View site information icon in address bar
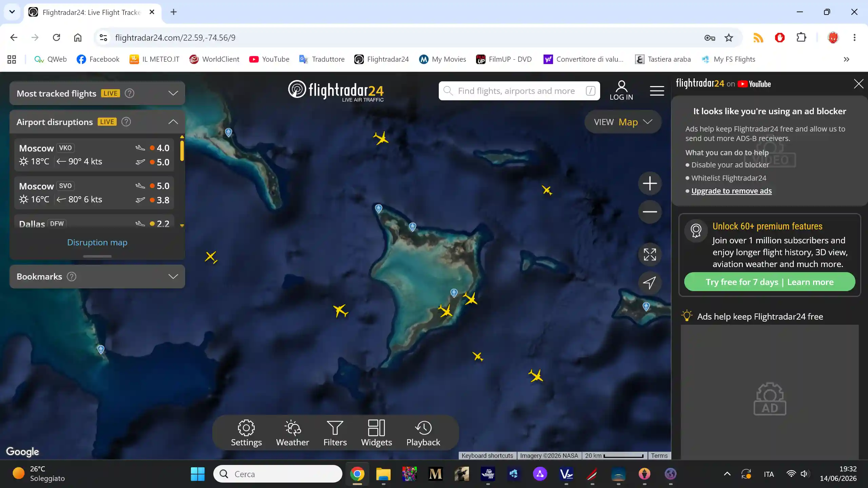This screenshot has width=868, height=488. coord(103,38)
